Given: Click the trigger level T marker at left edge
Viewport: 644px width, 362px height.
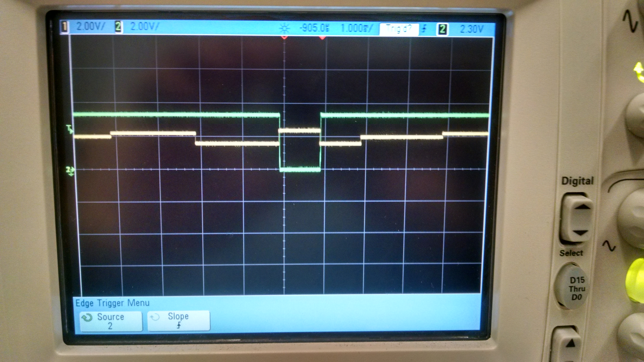Looking at the screenshot, I should [x=69, y=129].
